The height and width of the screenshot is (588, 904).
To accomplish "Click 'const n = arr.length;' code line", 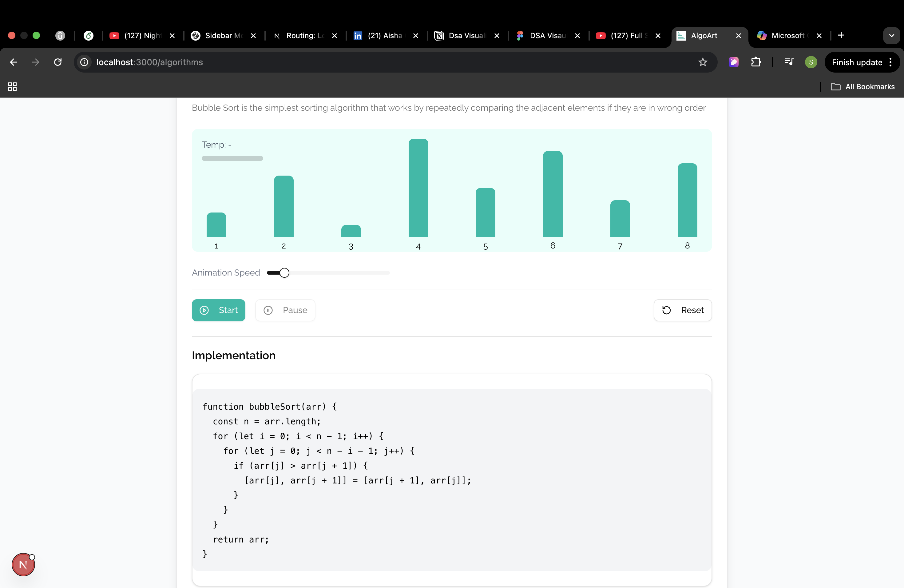I will [267, 422].
